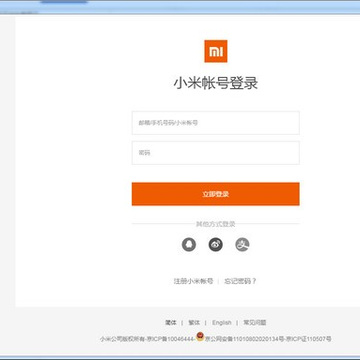Screen dimensions: 360x360
Task: Log in with the Alipay icon
Action: (242, 245)
